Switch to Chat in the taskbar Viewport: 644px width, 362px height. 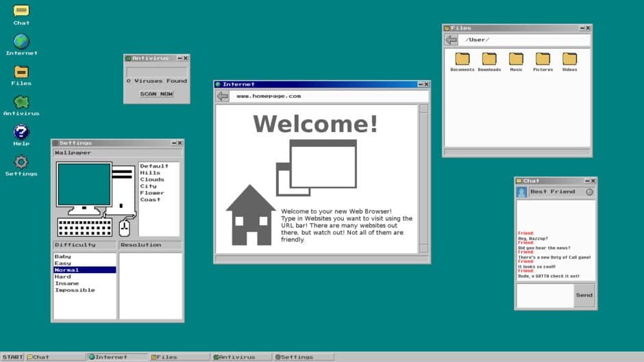pyautogui.click(x=55, y=357)
